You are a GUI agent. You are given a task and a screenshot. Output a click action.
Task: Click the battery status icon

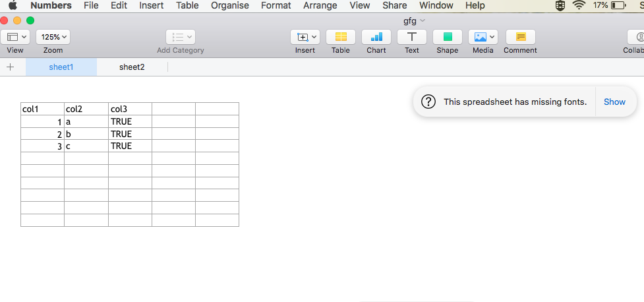(x=618, y=5)
